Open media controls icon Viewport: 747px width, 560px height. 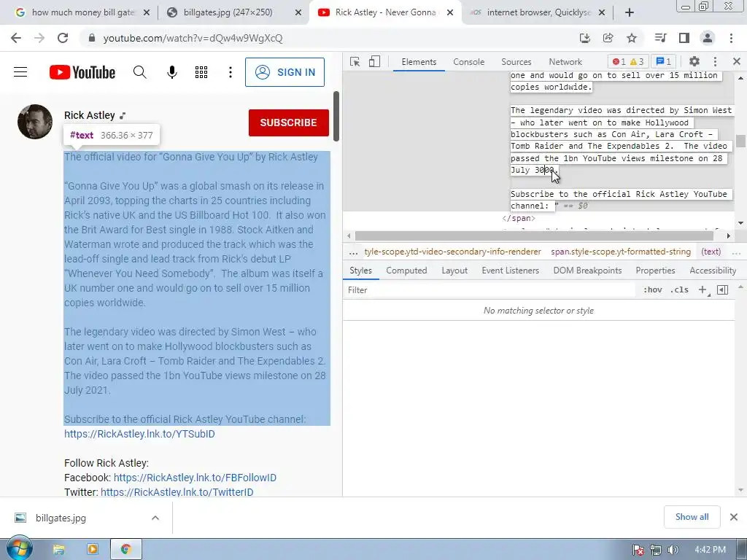(660, 38)
